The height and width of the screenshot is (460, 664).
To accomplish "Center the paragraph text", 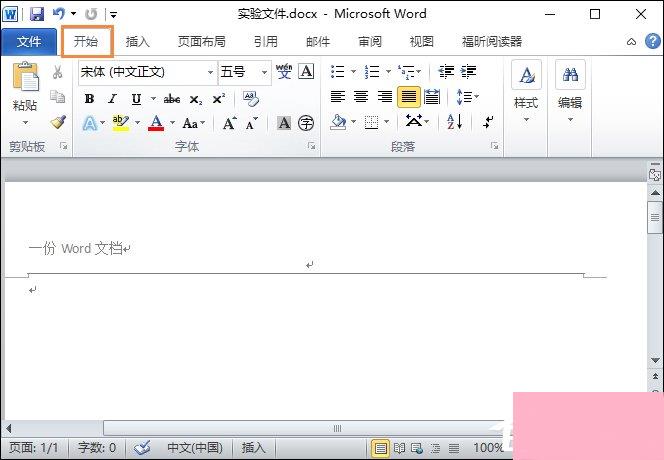I will tap(361, 97).
